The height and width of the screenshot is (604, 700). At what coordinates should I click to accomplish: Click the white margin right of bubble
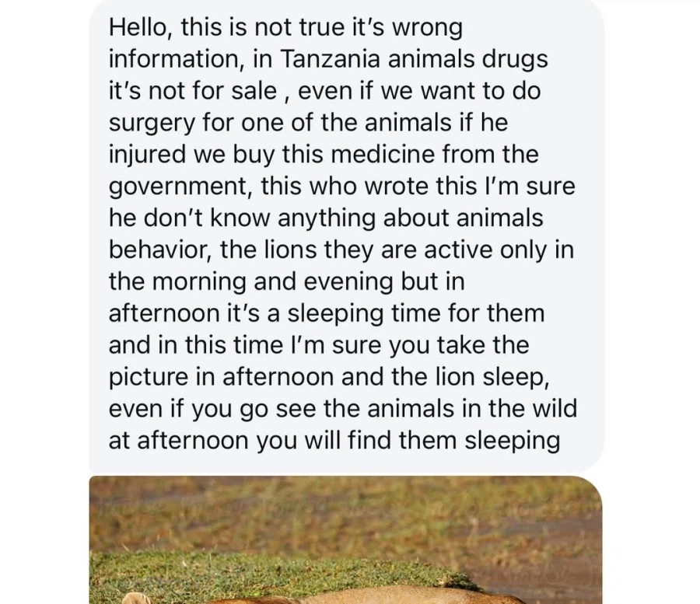pos(652,233)
